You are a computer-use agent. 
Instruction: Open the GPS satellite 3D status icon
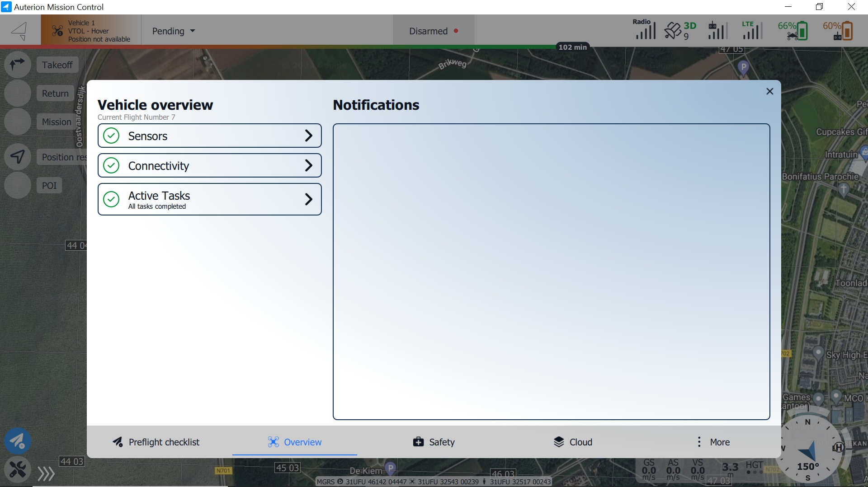[679, 31]
